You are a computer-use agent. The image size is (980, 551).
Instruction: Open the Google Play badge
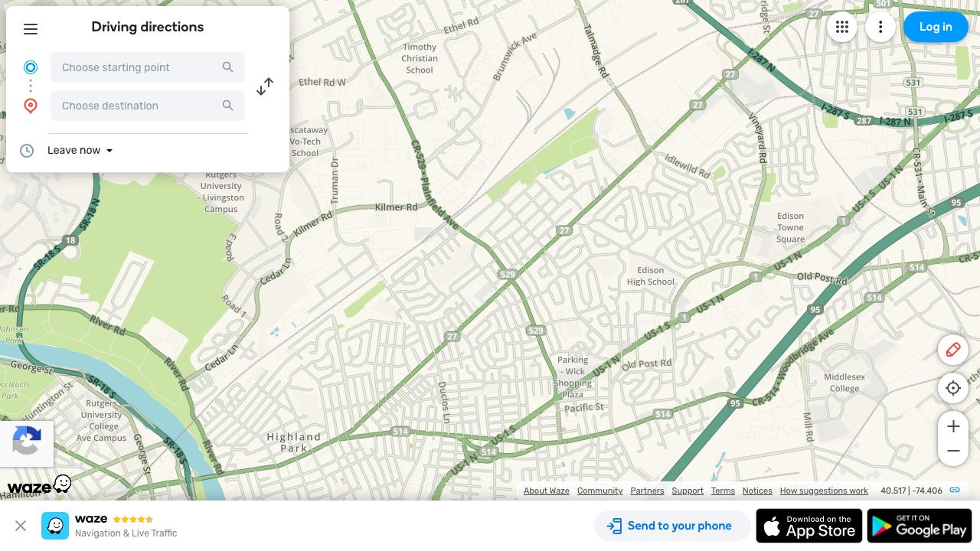point(920,526)
